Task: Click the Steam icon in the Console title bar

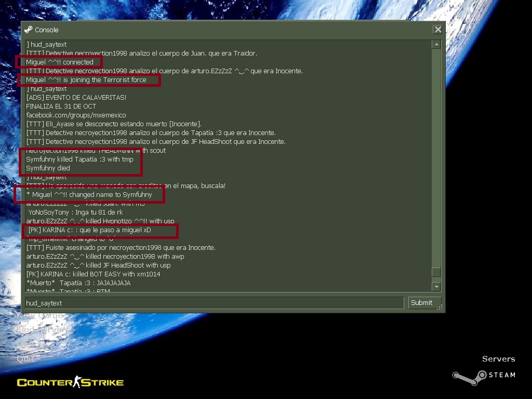Action: (29, 30)
